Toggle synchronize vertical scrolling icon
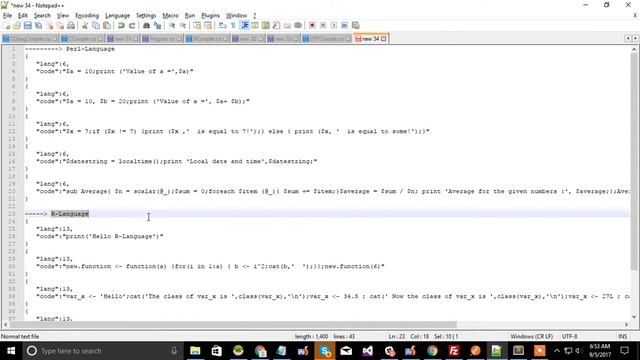Screen dimensions: 640x360 [197, 26]
